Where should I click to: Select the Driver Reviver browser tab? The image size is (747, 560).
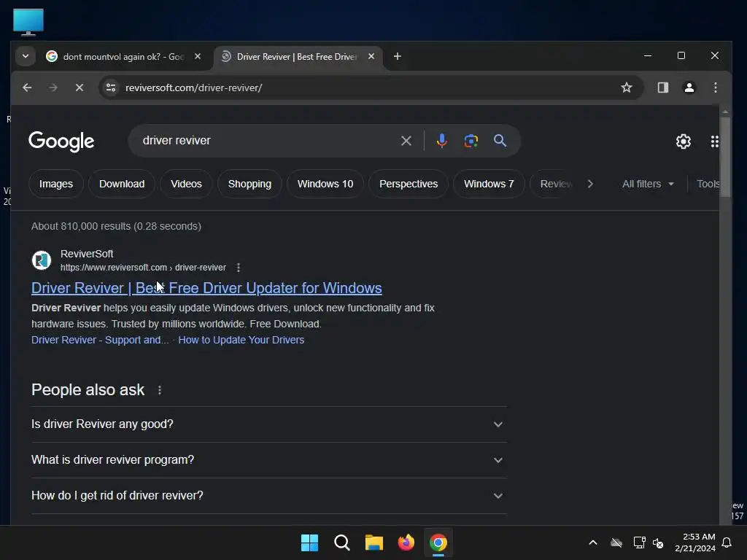[296, 57]
